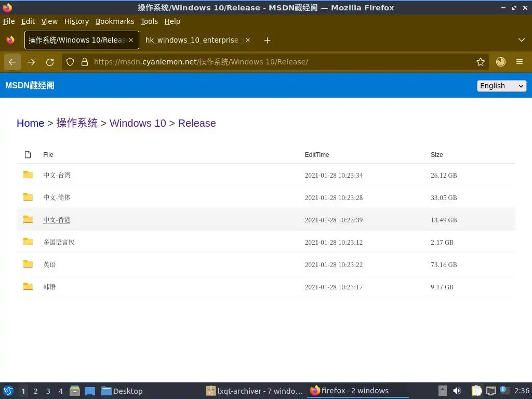Screen dimensions: 532x399
Task: Open the English language dropdown
Action: pos(501,86)
